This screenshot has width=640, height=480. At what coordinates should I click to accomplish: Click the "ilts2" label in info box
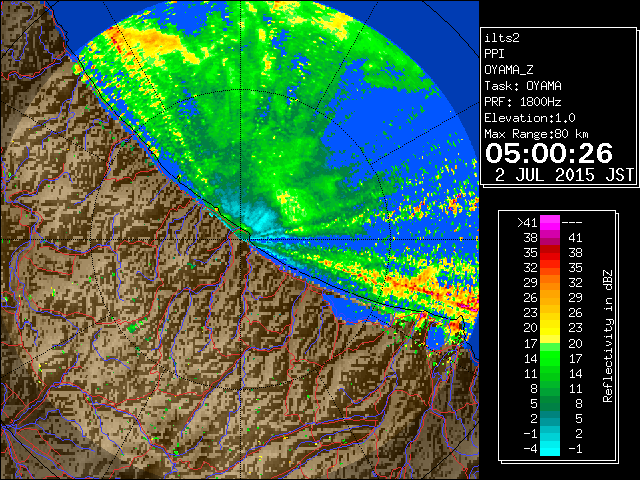(502, 38)
